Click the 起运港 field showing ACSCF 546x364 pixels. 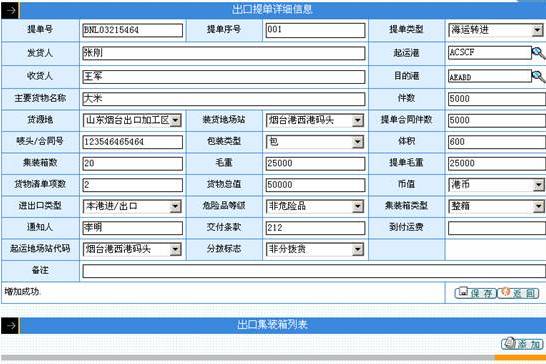(x=490, y=53)
